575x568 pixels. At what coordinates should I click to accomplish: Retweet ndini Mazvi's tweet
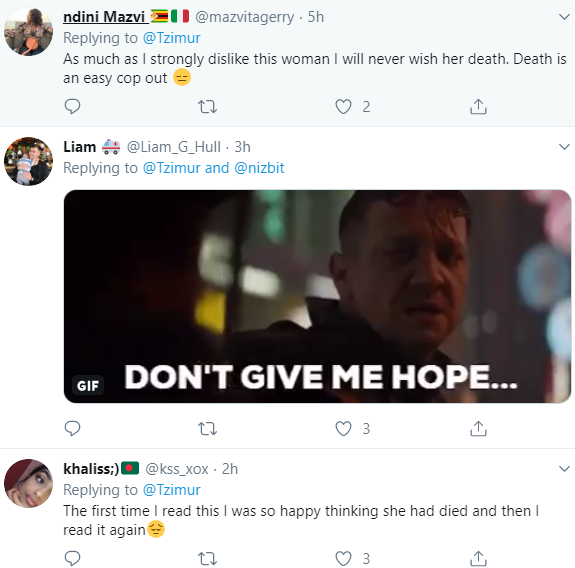[207, 107]
